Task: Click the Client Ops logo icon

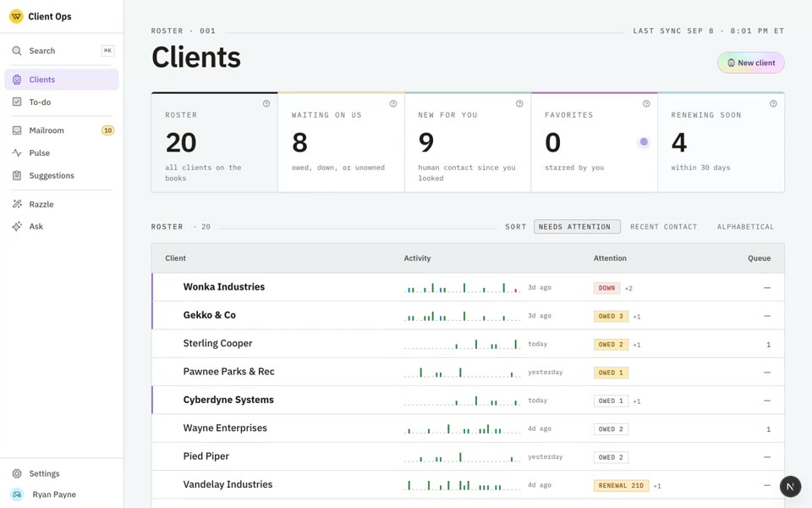Action: coord(17,17)
